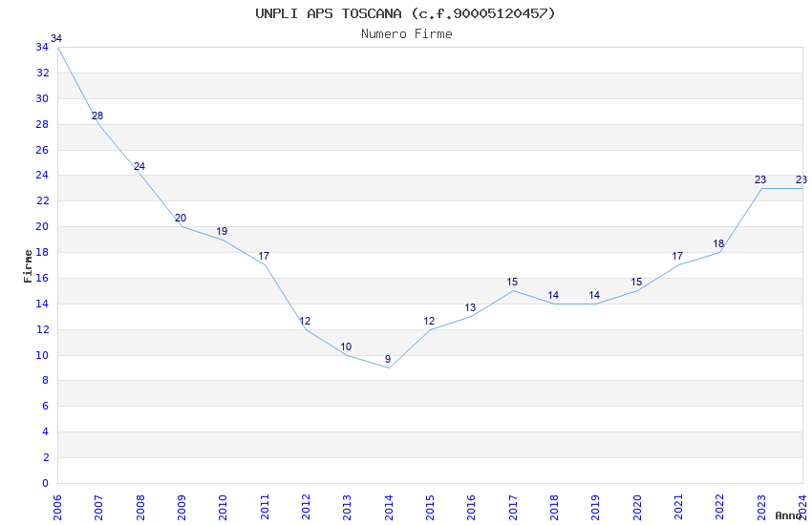
Task: Select the Firme y-axis title
Action: 28,266
